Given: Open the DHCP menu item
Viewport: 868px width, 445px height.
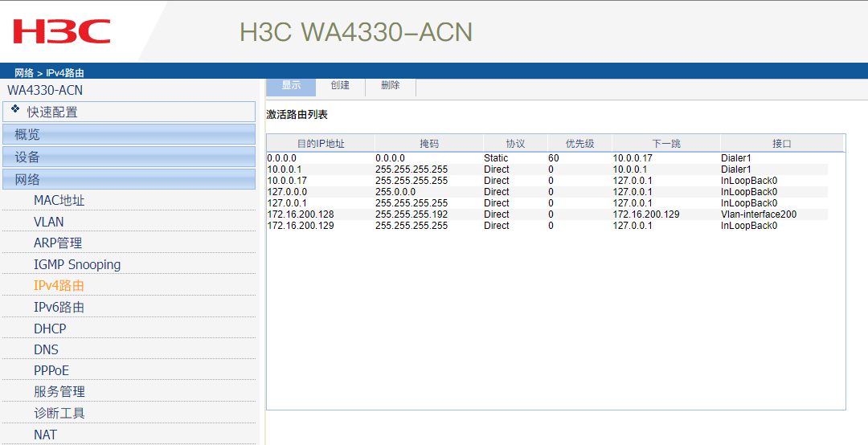Looking at the screenshot, I should (50, 329).
